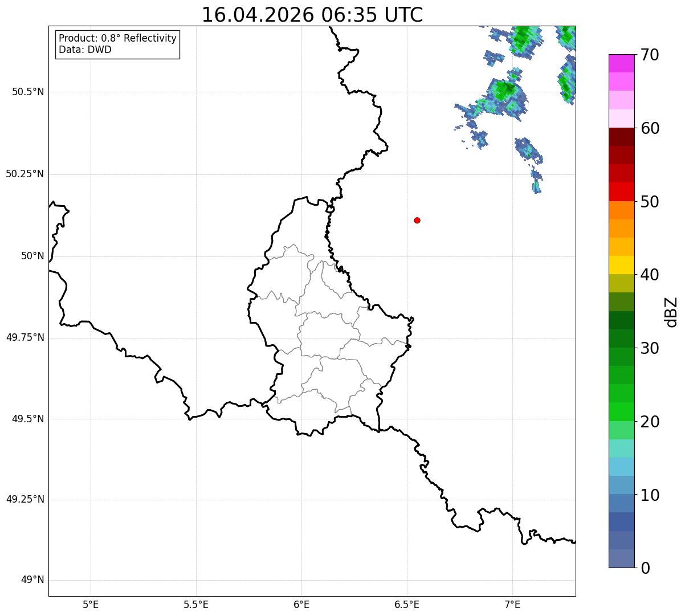Select the 49.25°N latitude tick label

point(25,499)
